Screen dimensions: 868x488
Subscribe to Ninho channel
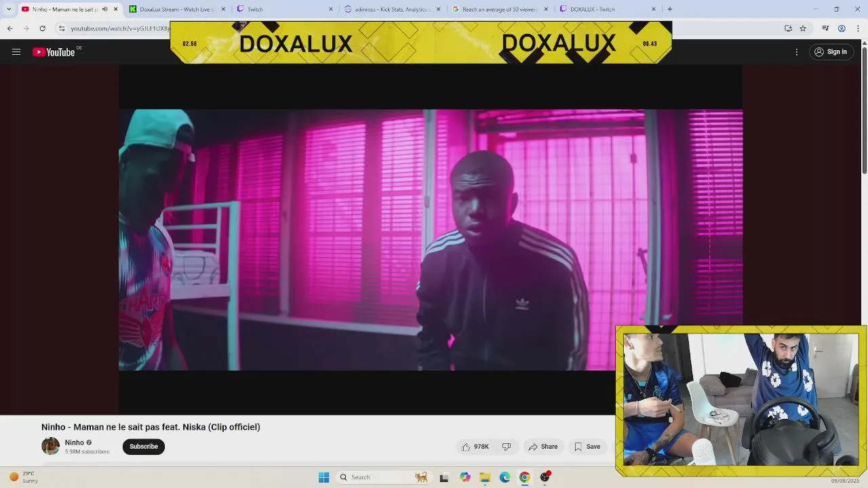click(x=144, y=447)
